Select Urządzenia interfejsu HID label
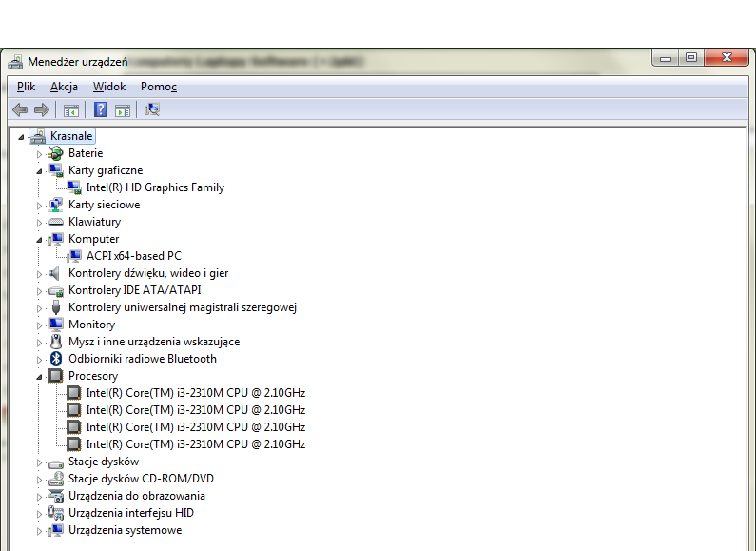 [131, 513]
